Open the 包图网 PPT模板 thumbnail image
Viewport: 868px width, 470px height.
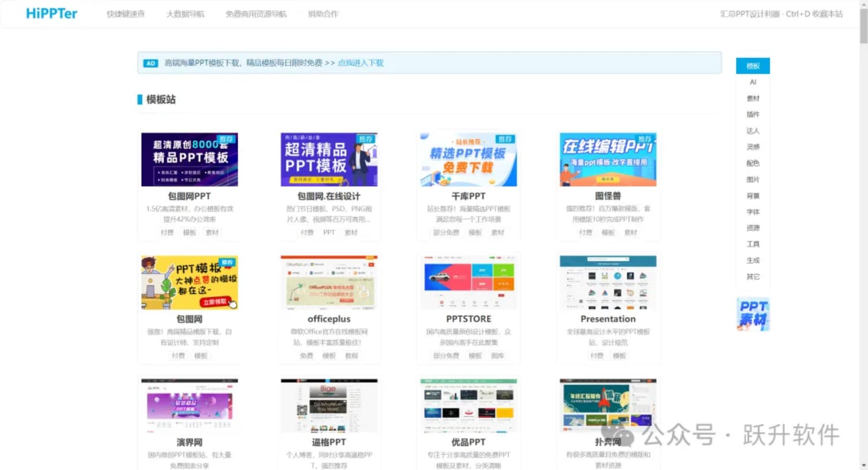[x=189, y=282]
